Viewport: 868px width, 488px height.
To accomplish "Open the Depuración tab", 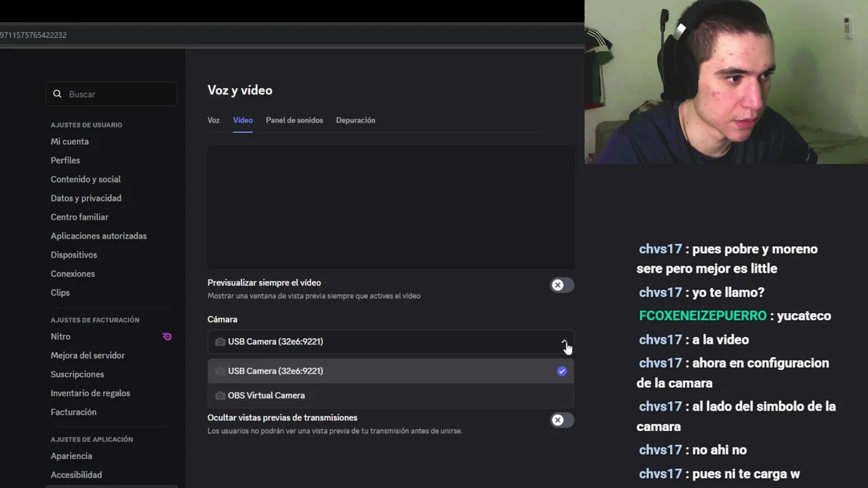I will pyautogui.click(x=355, y=120).
